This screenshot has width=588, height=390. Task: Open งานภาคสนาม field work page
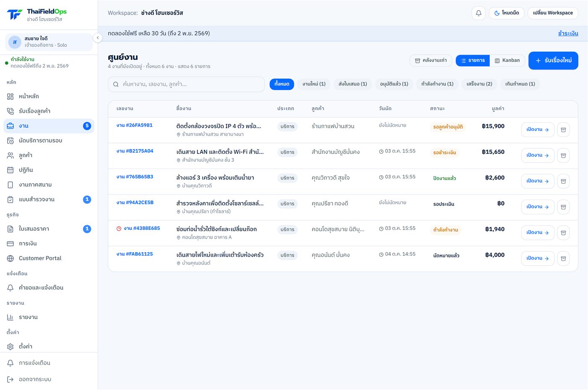point(49,185)
